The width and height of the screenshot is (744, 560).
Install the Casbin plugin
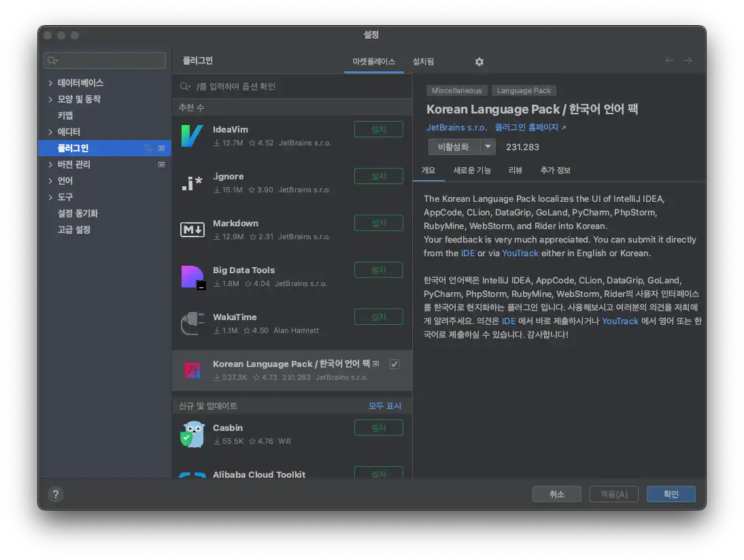point(379,427)
